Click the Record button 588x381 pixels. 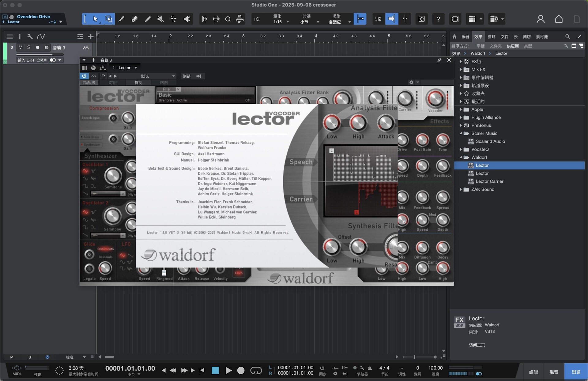pyautogui.click(x=241, y=371)
